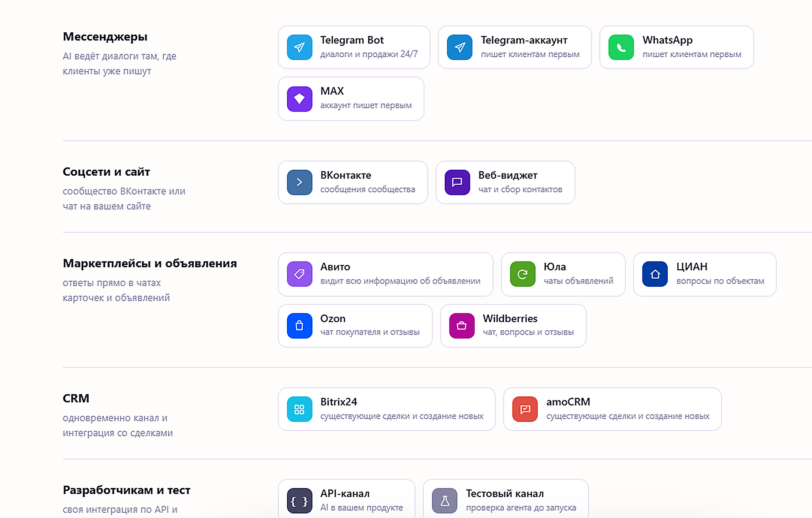Click the Мессенджеры section heading

pyautogui.click(x=105, y=37)
